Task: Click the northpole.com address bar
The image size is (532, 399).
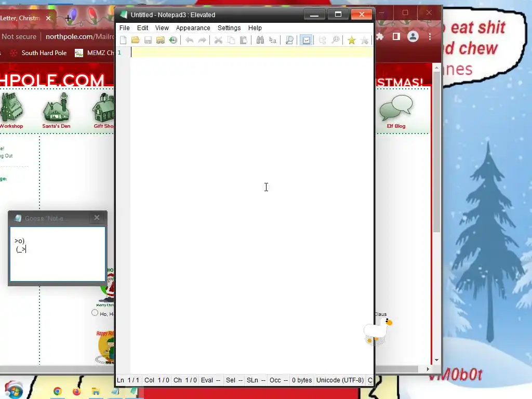Action: tap(79, 36)
